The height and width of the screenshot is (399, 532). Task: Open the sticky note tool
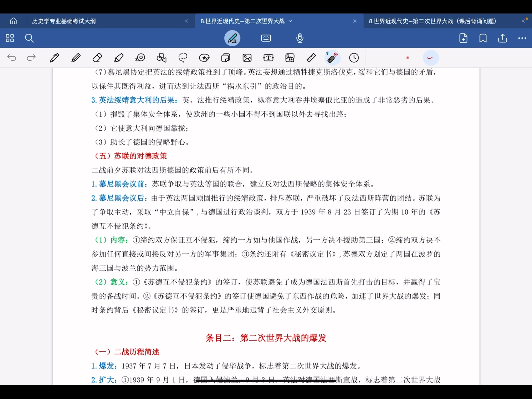point(226,58)
